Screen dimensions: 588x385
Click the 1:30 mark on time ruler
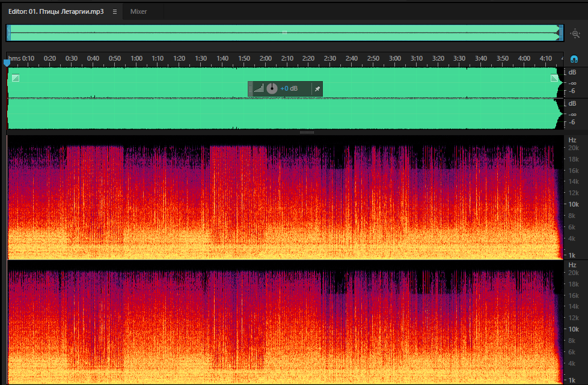[x=201, y=58]
